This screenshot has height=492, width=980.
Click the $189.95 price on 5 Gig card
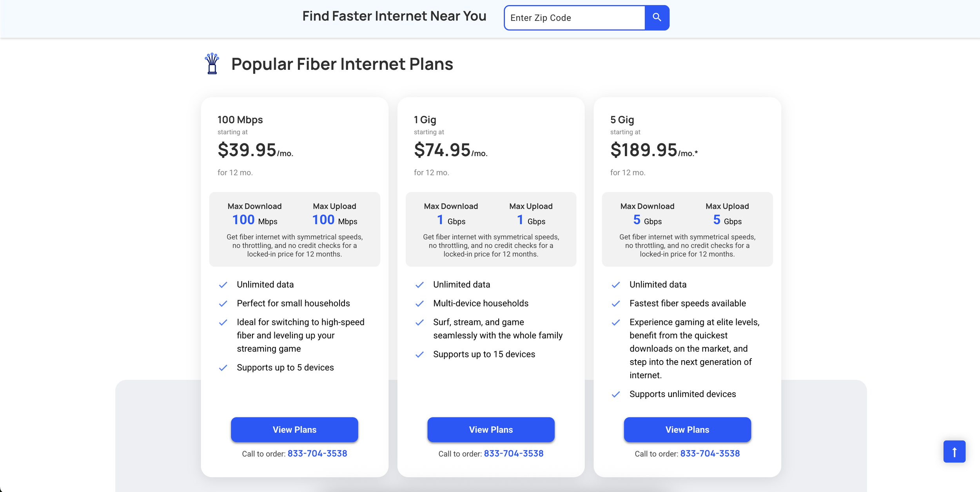(x=644, y=150)
